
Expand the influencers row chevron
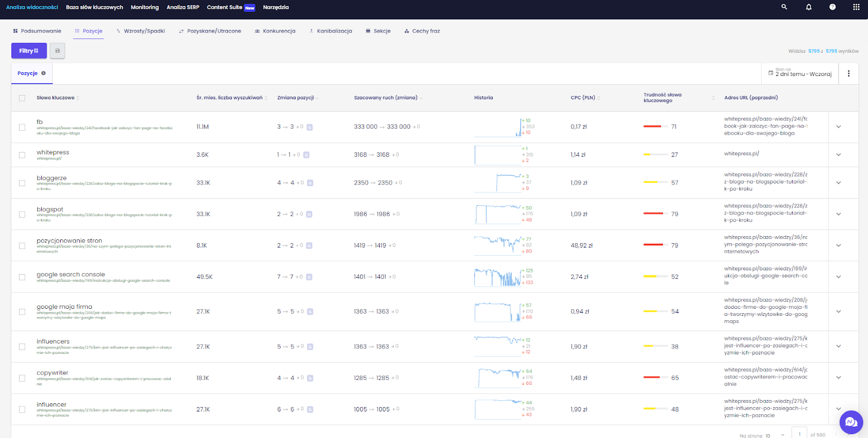839,346
